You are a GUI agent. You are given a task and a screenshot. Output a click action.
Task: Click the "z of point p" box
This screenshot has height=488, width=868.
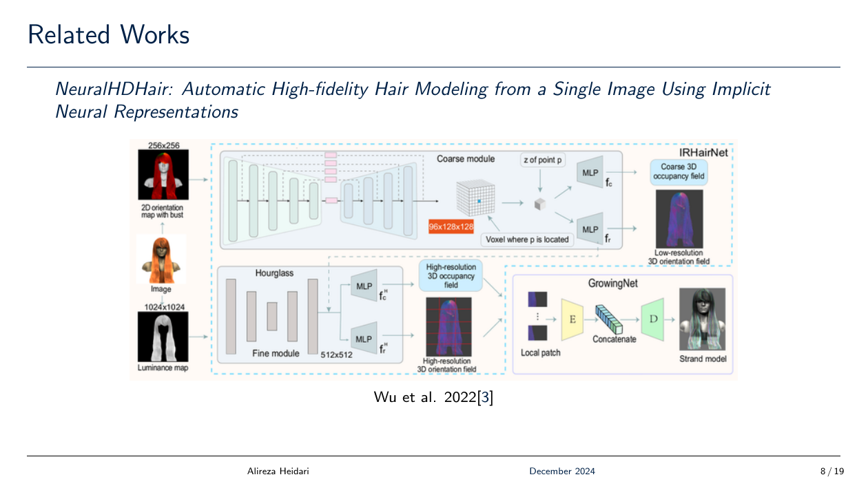pyautogui.click(x=542, y=160)
